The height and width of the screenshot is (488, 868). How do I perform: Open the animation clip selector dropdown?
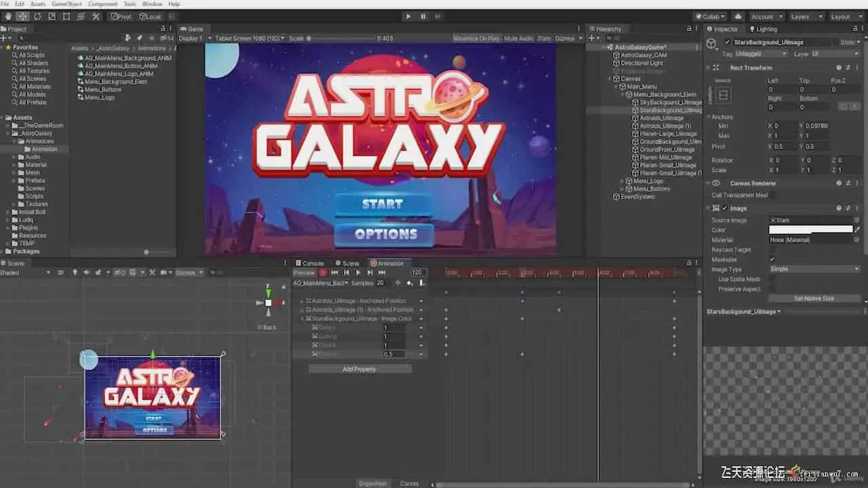point(321,283)
